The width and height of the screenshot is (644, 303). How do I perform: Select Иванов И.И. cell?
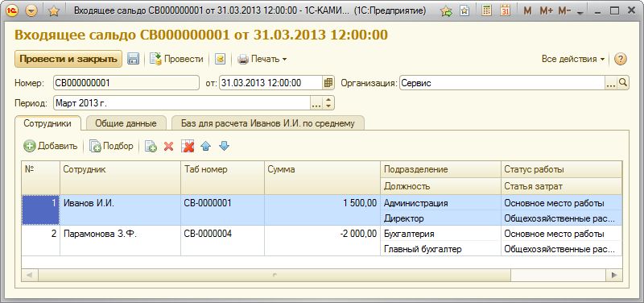[x=120, y=210]
